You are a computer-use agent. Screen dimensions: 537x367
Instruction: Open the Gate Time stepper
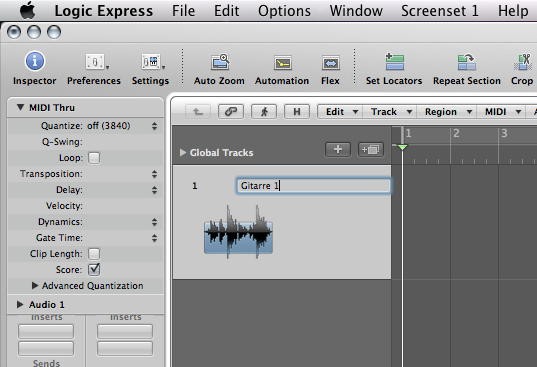point(154,238)
